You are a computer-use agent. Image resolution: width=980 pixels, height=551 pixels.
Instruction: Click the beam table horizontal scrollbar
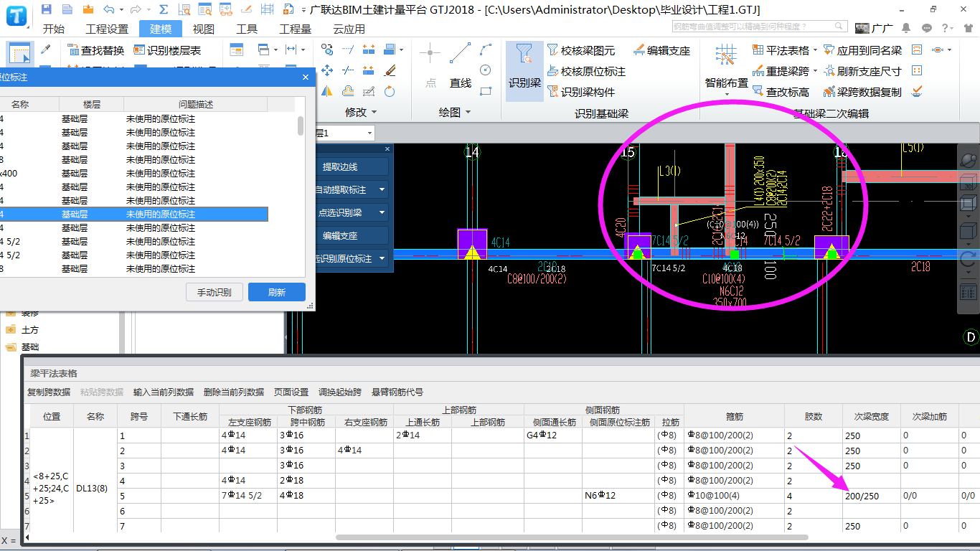tap(572, 537)
